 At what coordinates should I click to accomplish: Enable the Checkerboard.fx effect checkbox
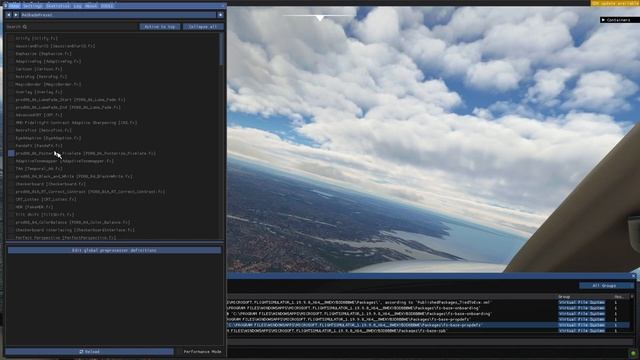click(x=11, y=184)
